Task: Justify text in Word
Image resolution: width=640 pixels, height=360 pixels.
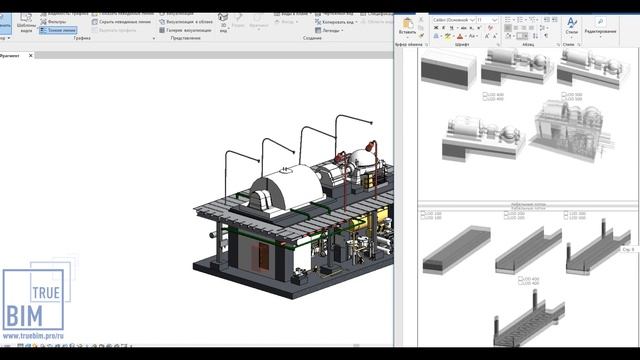Action: pos(531,28)
